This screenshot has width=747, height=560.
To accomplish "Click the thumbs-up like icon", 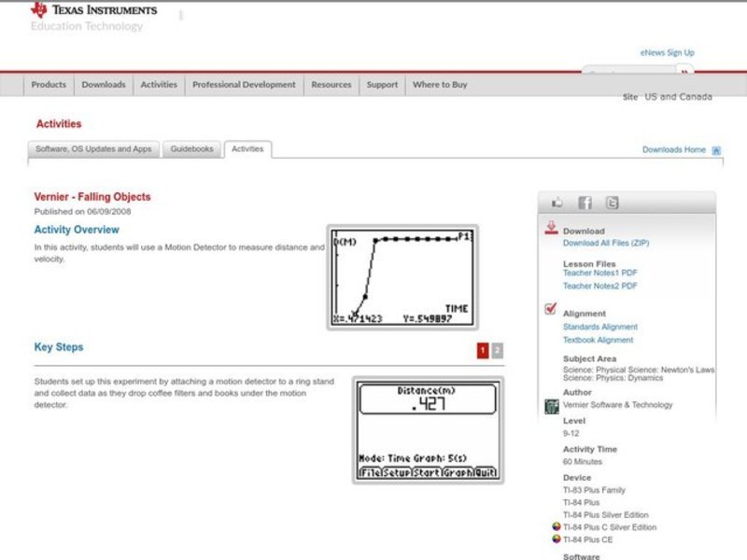I will tap(557, 203).
